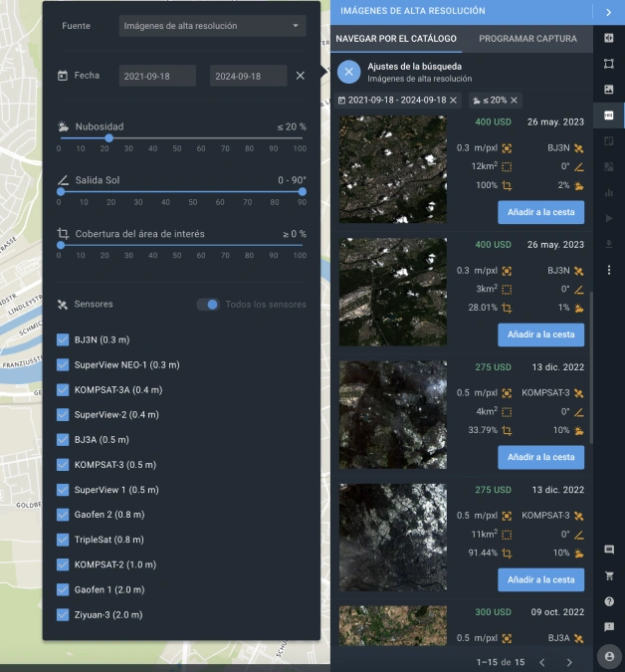625x672 pixels.
Task: Remove the 2021-09-18 - 2024-09-18 date filter chip
Action: [x=453, y=101]
